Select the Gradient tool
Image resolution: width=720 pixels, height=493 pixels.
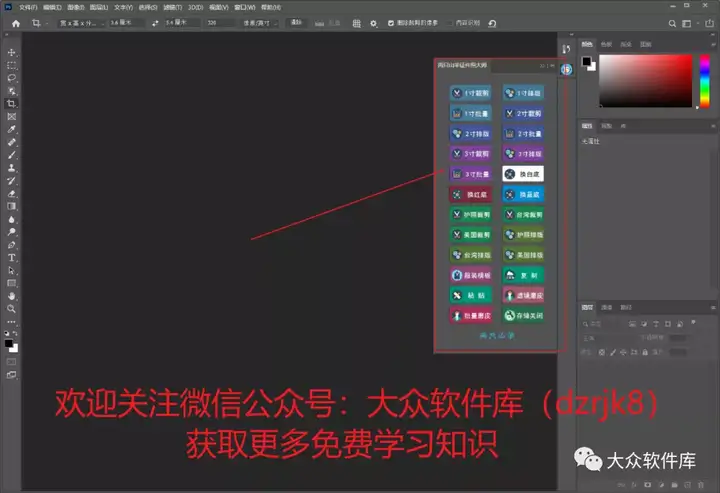point(11,207)
